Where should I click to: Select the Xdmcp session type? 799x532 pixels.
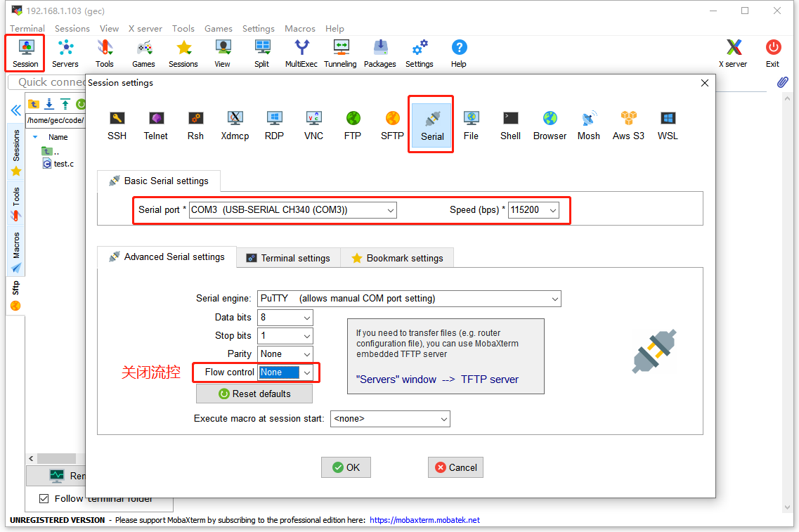pyautogui.click(x=235, y=125)
